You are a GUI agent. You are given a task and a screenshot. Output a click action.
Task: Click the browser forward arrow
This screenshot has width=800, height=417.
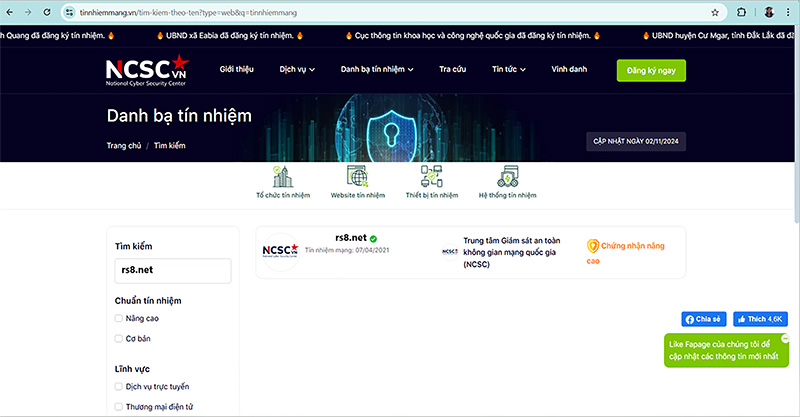[28, 12]
